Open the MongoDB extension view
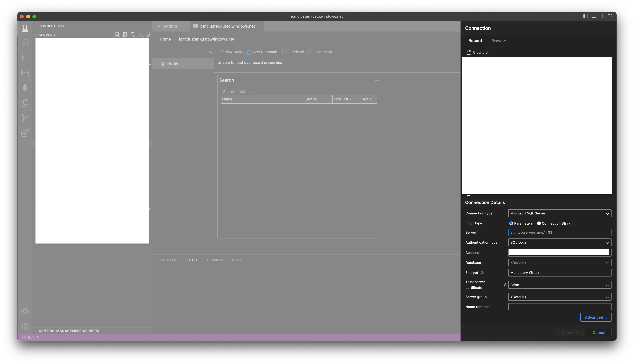The width and height of the screenshot is (634, 364). tap(25, 88)
